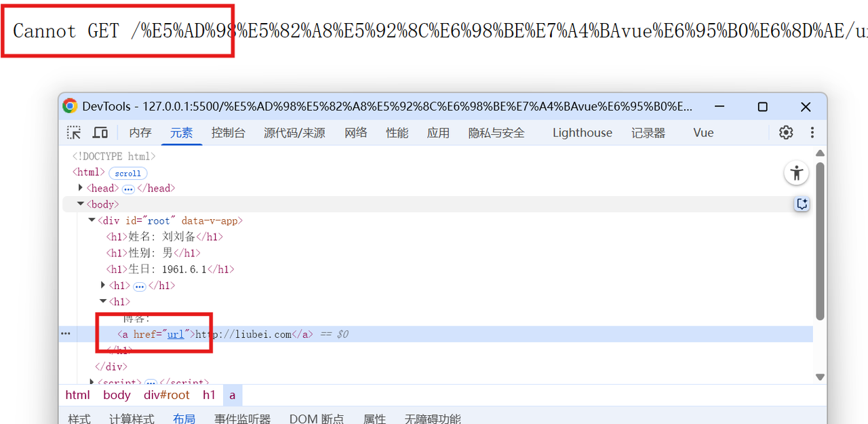The height and width of the screenshot is (424, 868).
Task: Open the DOM 断点 sub-tab
Action: point(317,419)
